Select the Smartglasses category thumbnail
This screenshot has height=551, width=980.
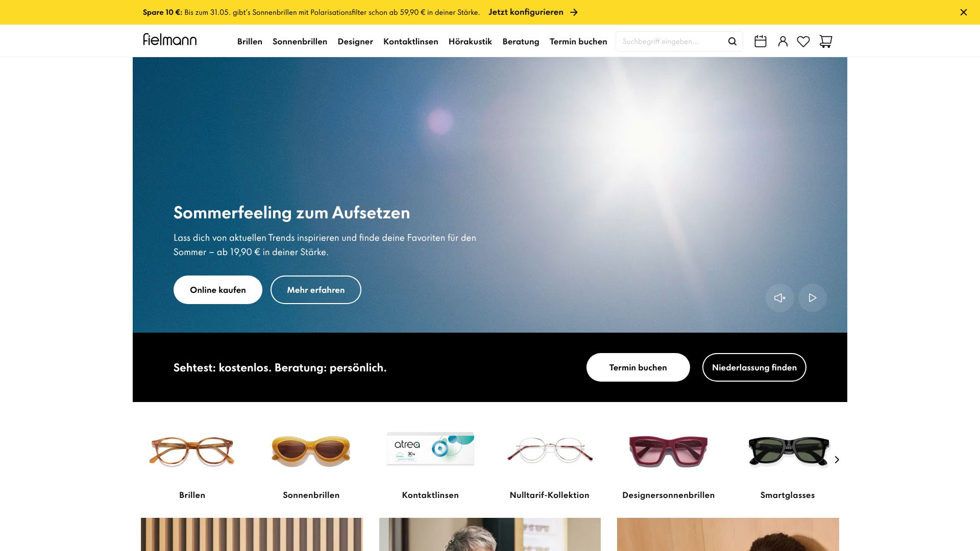point(788,451)
